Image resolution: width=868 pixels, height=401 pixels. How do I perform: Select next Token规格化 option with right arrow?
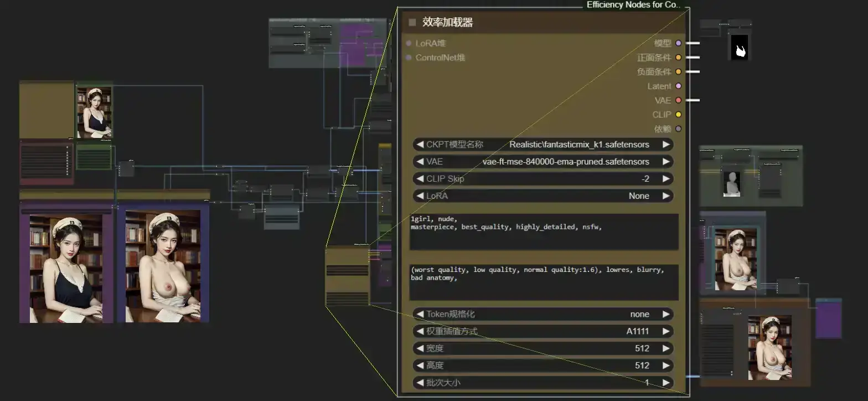[x=666, y=314]
